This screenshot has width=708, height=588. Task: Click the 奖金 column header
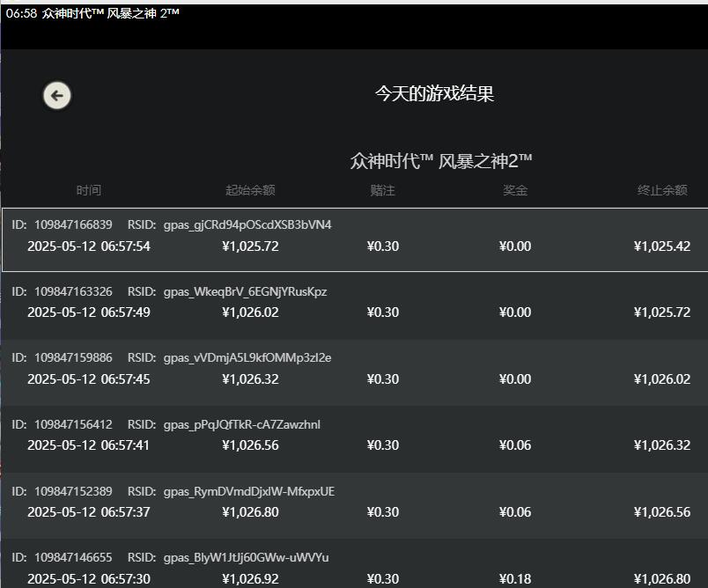click(515, 190)
